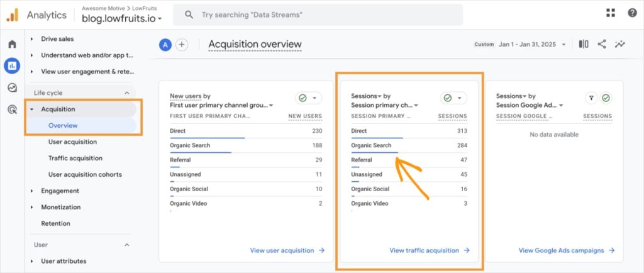Click Unassigned row in Sessions card
This screenshot has height=273, width=644.
(x=409, y=174)
